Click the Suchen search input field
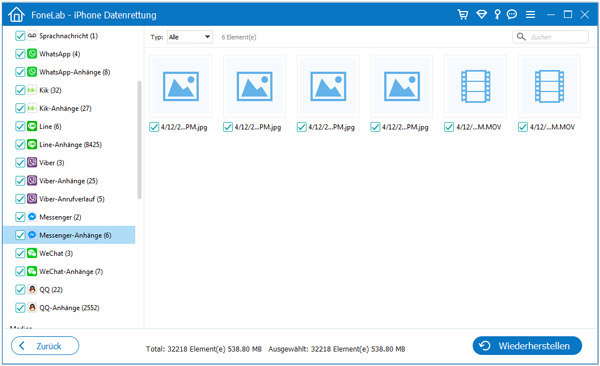The width and height of the screenshot is (600, 366). pyautogui.click(x=550, y=37)
